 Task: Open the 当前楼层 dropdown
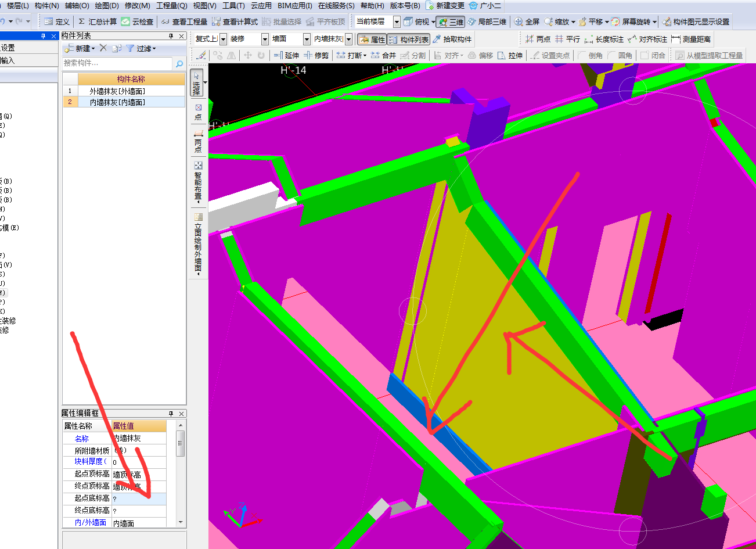coord(397,21)
